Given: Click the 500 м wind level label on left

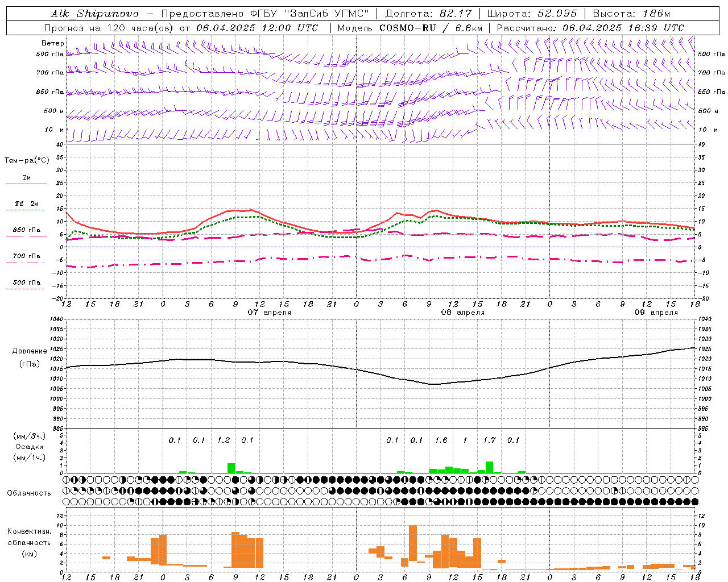Looking at the screenshot, I should pos(55,111).
